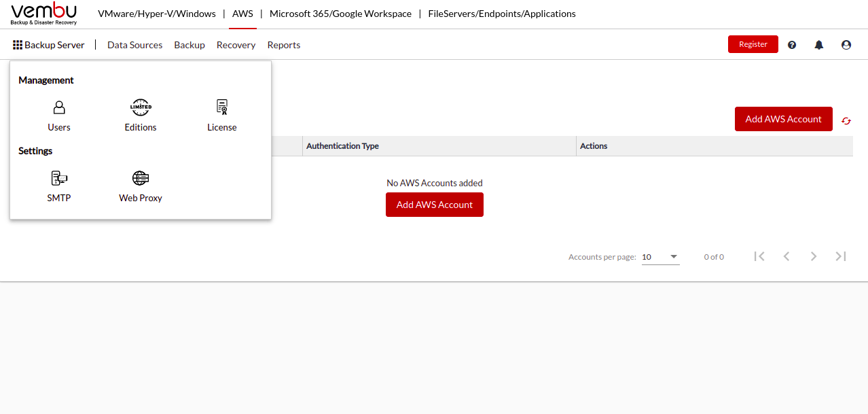Click the Backup Server grid icon
This screenshot has height=414, width=868.
pyautogui.click(x=18, y=45)
